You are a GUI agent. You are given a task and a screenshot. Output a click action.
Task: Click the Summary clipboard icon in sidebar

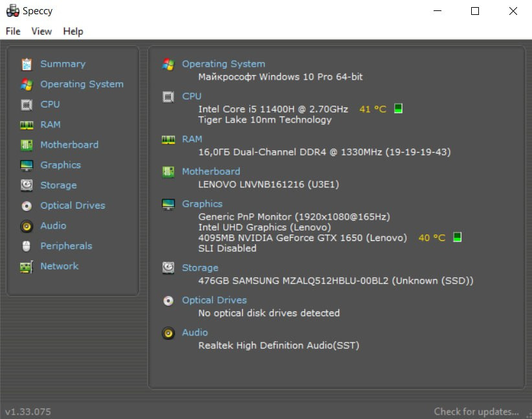click(27, 64)
